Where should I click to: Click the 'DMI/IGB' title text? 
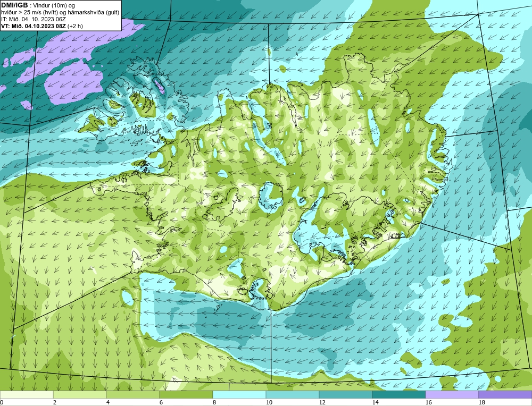(x=14, y=5)
